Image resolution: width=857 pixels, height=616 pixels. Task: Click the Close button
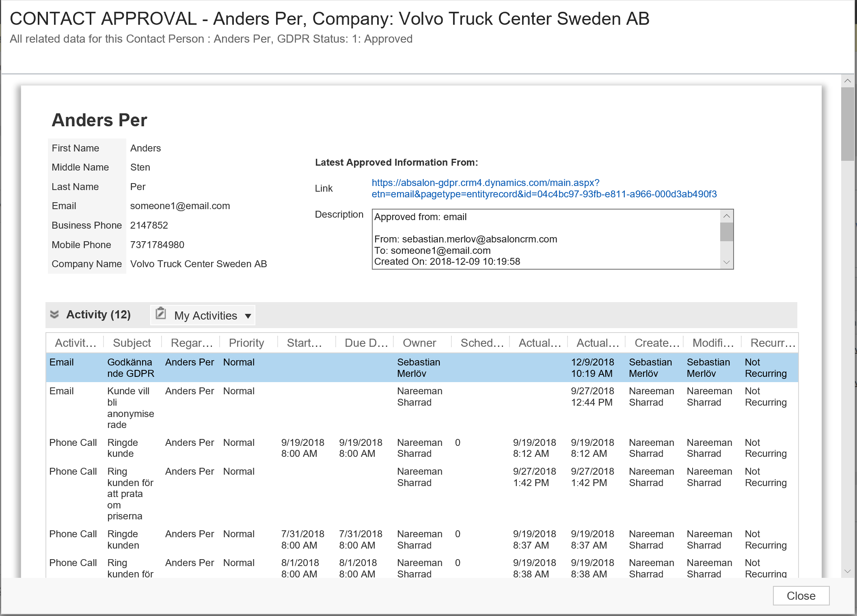801,596
